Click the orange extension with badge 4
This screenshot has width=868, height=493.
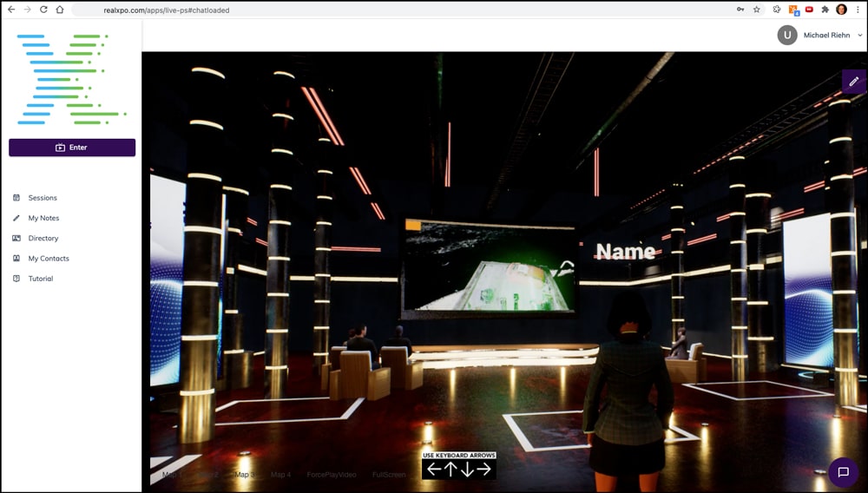click(793, 10)
